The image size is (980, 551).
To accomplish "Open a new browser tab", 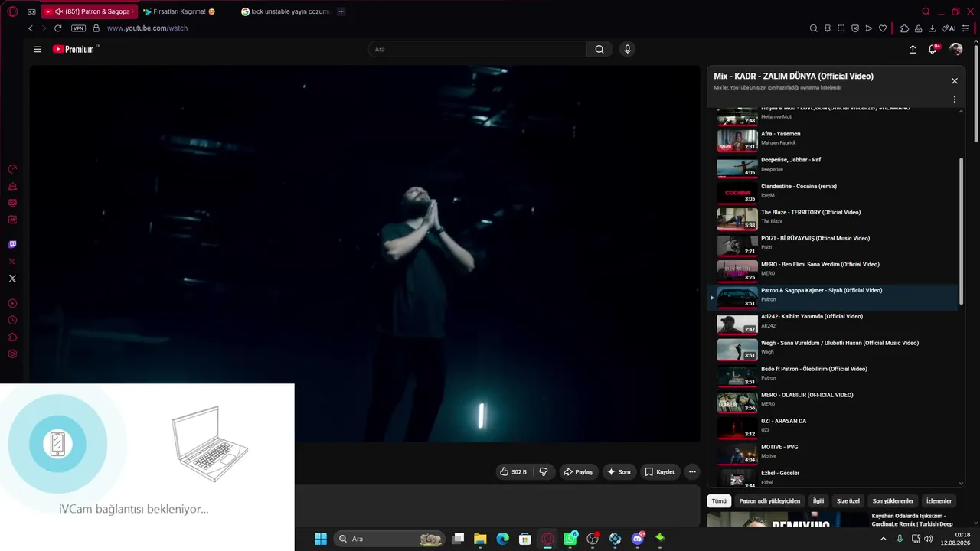I will click(341, 11).
